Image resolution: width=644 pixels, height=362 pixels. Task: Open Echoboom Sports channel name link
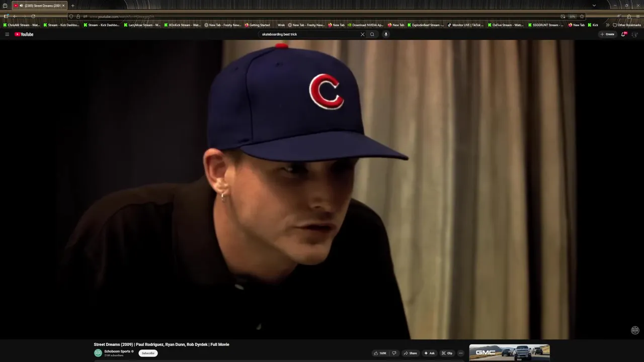point(118,351)
